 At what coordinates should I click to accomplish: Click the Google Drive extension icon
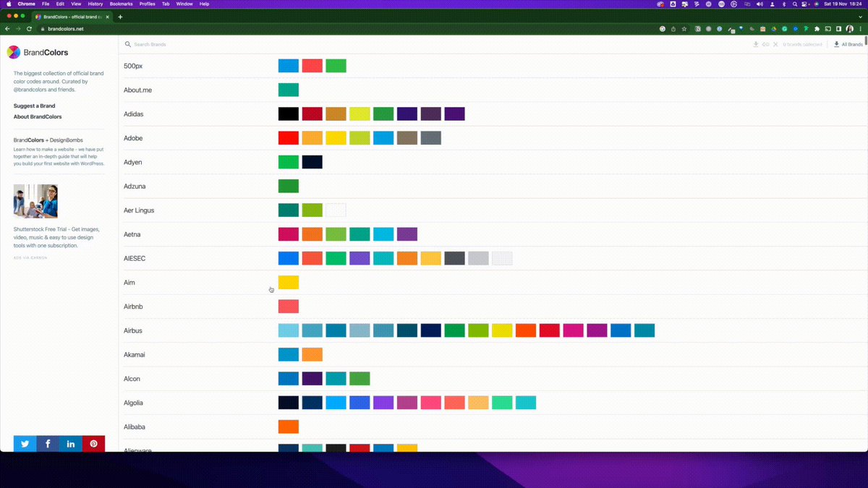point(773,29)
